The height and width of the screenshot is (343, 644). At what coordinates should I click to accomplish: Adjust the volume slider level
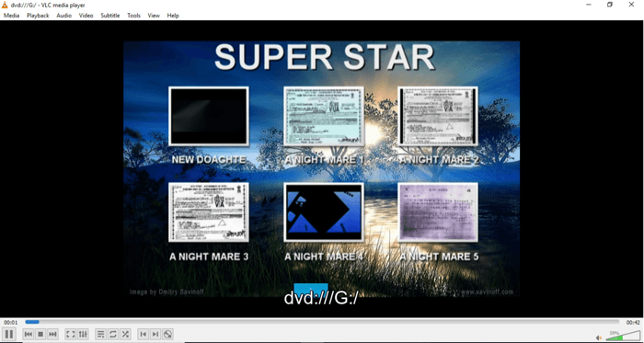point(623,336)
